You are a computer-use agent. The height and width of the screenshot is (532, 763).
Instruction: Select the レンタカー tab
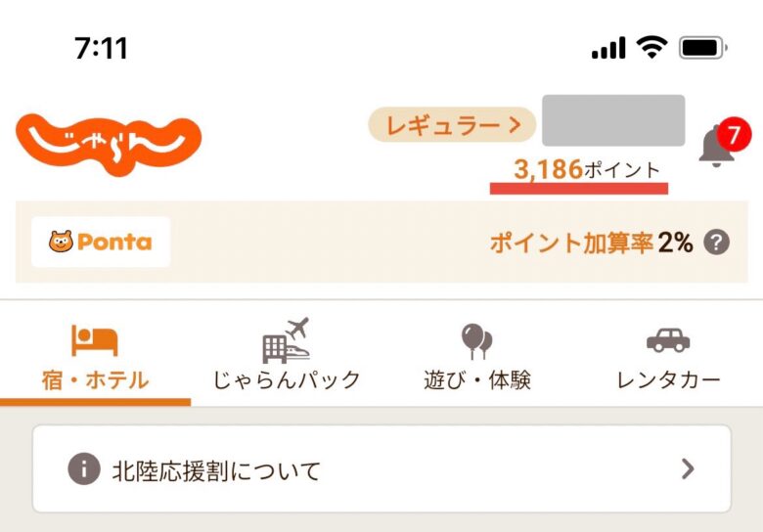[x=668, y=380]
